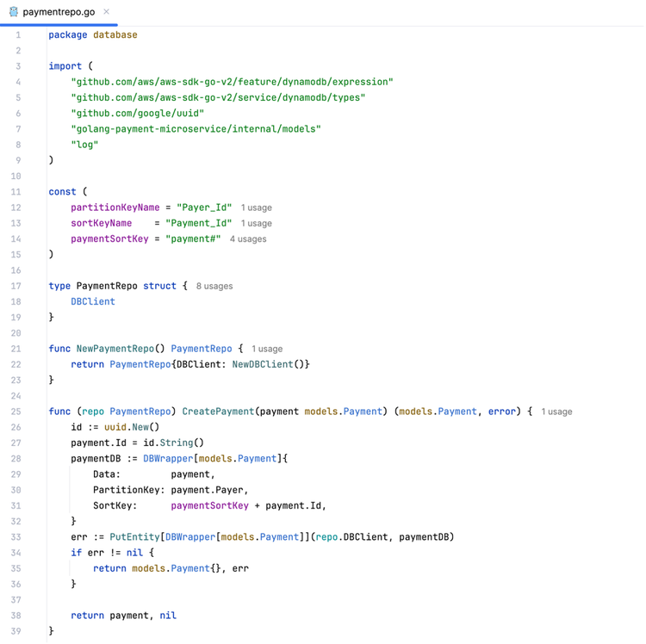Click the golang-payment-microservice/internal/models import
This screenshot has height=644, width=646.
point(196,129)
